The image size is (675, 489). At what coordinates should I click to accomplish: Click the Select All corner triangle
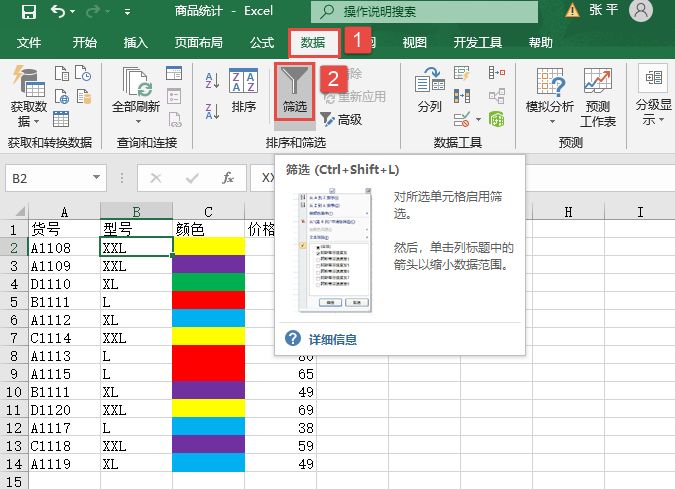(x=20, y=211)
